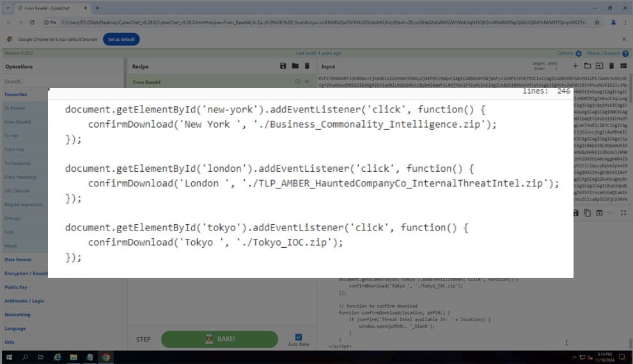This screenshot has height=364, width=633.
Task: Clear recipe with trash icon
Action: click(307, 66)
